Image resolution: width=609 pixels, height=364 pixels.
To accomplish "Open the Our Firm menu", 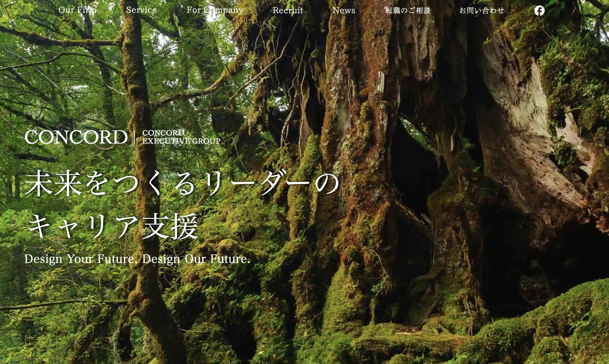I will (x=77, y=10).
